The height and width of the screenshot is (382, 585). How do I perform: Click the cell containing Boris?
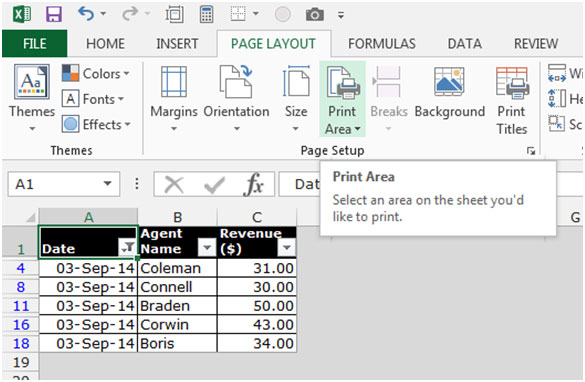click(178, 343)
